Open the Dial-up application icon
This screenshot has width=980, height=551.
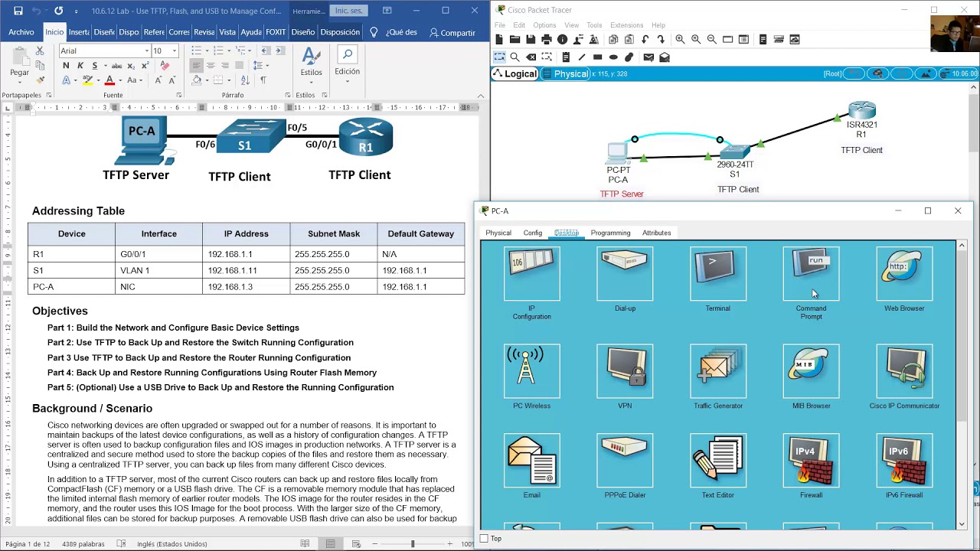pos(625,274)
